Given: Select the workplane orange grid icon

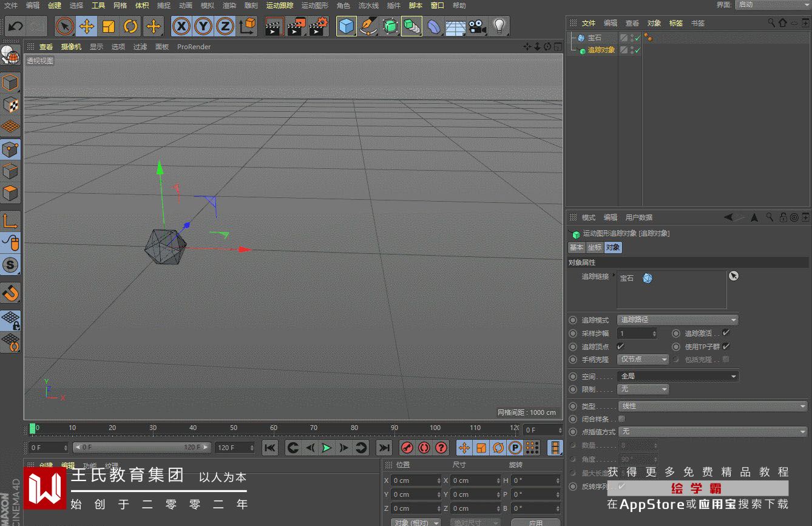Looking at the screenshot, I should 11,127.
